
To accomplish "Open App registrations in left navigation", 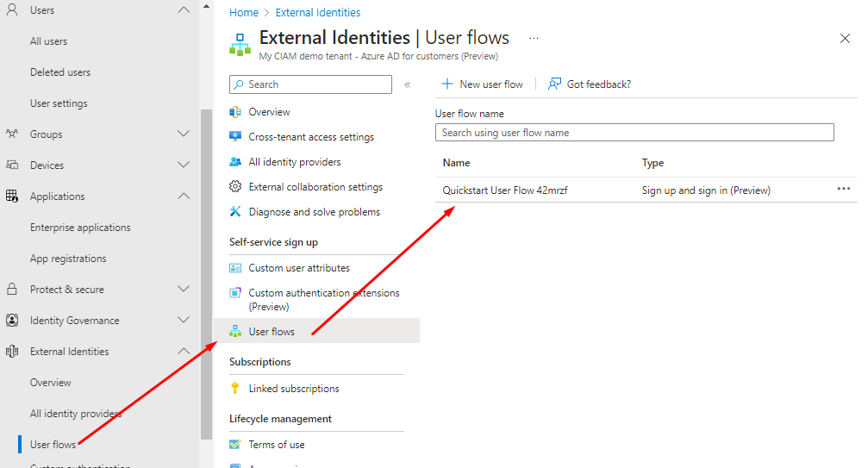I will coord(68,259).
